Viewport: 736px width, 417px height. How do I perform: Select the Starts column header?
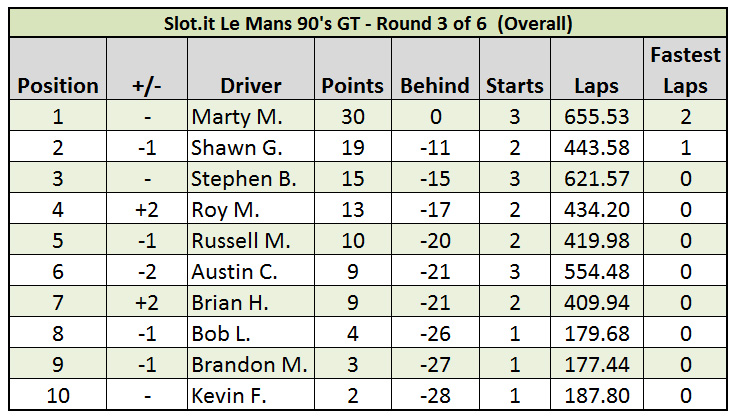515,86
